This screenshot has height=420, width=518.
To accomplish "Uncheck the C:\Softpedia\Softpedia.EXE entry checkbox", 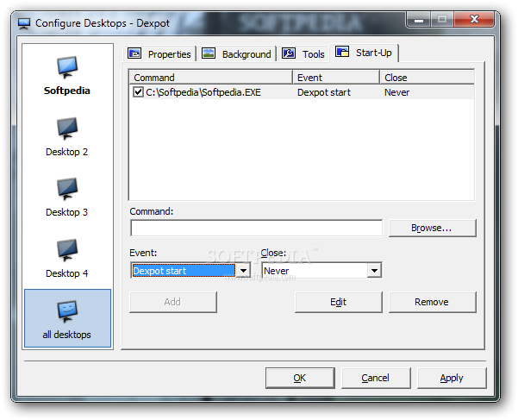I will point(138,92).
